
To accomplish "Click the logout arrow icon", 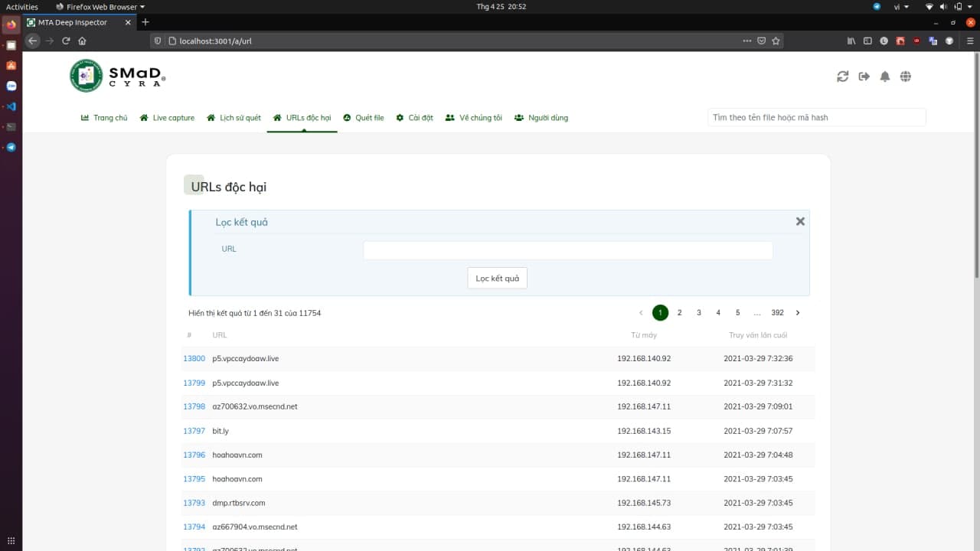I will (864, 77).
